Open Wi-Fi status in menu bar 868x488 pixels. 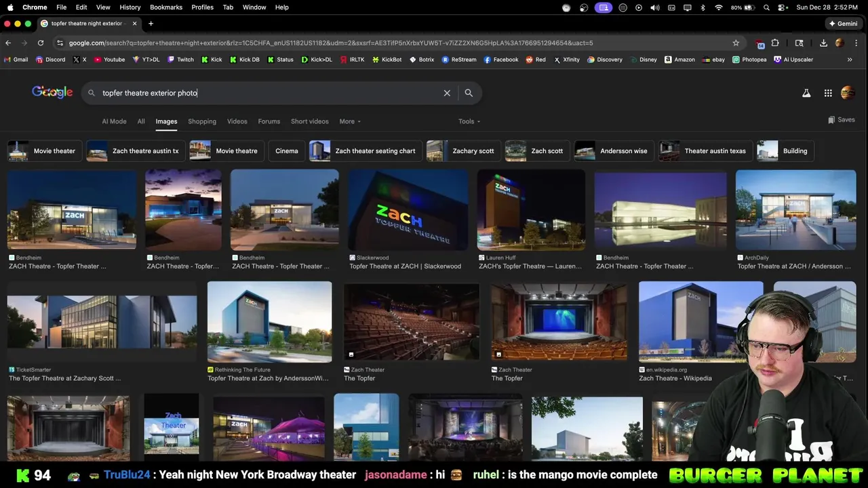[x=719, y=7]
